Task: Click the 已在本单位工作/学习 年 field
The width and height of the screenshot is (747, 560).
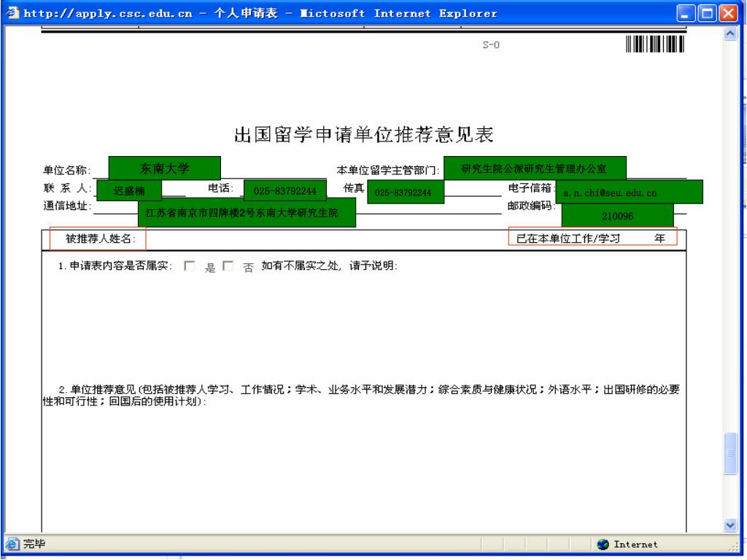Action: (x=592, y=237)
